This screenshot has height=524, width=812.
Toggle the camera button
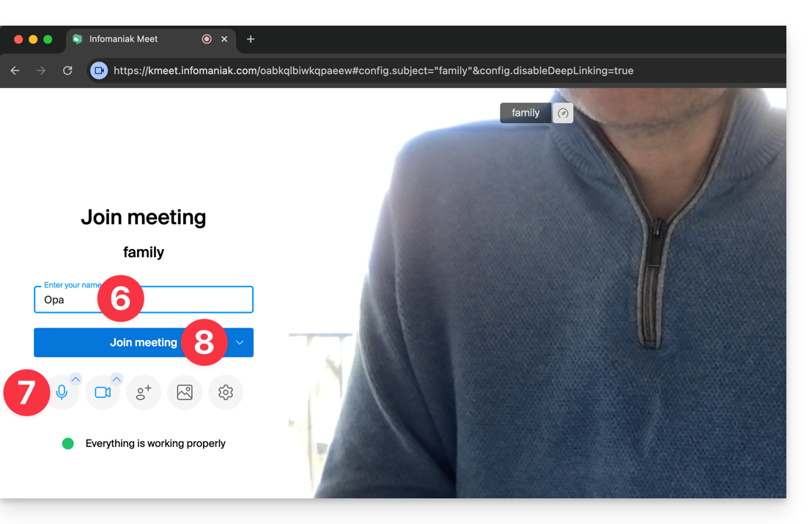pos(103,393)
